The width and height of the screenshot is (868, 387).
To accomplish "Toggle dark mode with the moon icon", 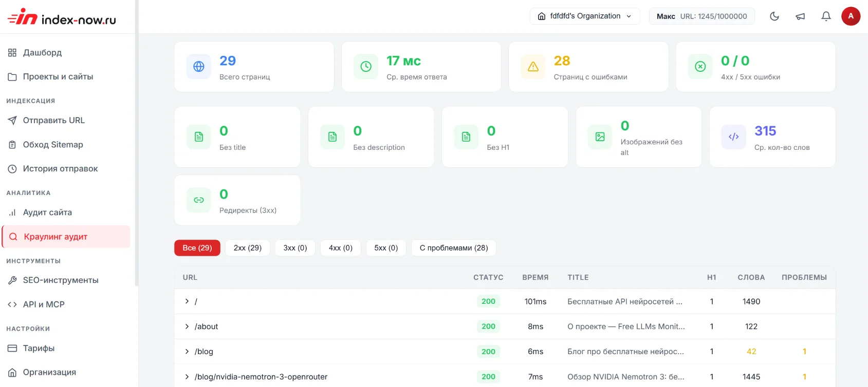I will pos(774,16).
